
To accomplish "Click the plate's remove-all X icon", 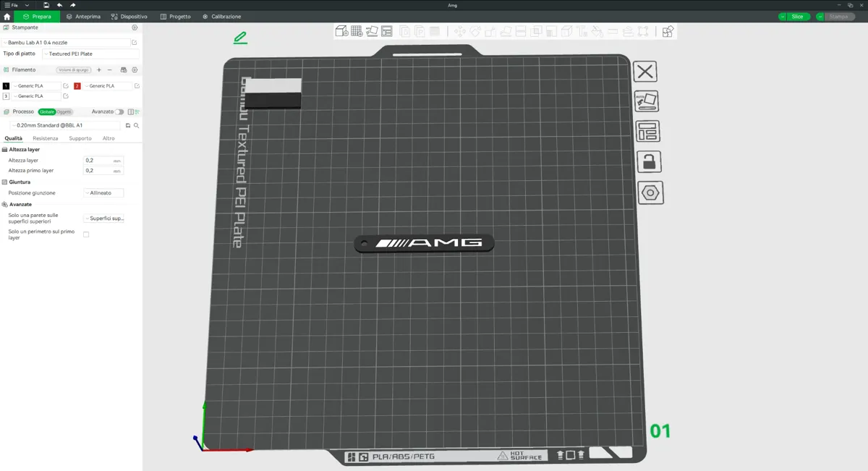I will (x=645, y=72).
